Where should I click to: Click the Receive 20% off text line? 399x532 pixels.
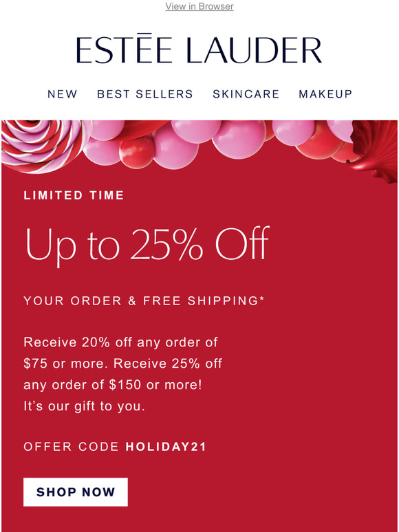click(x=120, y=342)
